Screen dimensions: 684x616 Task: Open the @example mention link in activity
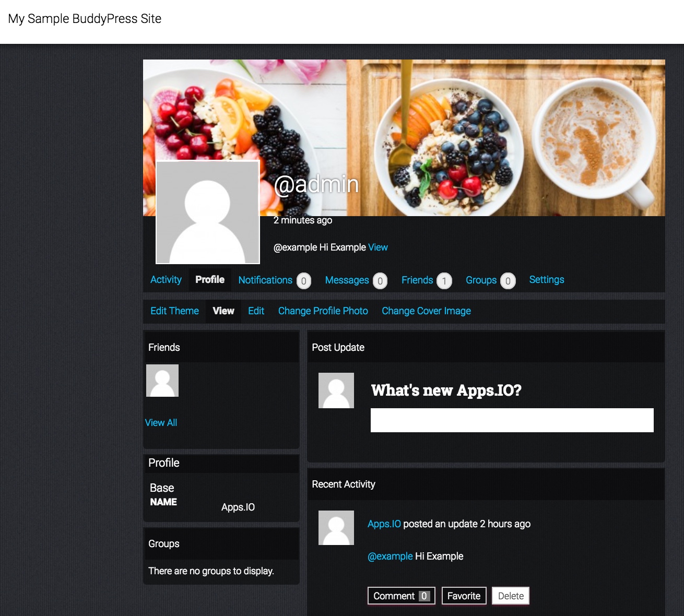tap(390, 556)
